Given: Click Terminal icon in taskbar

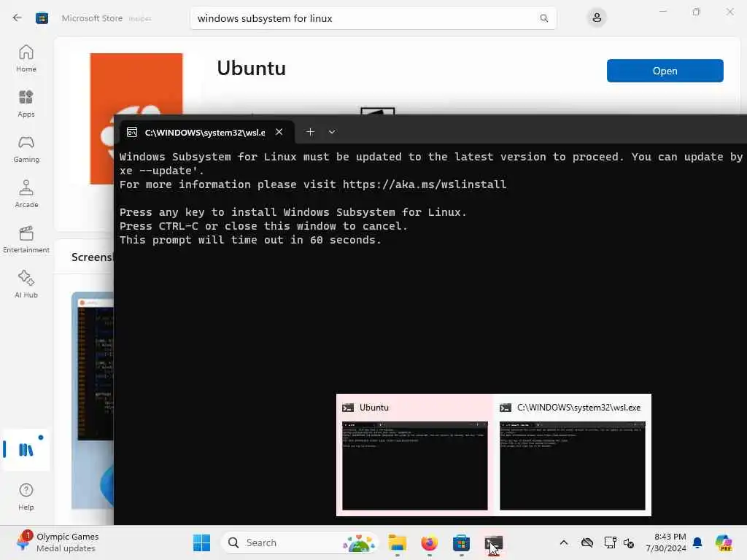Looking at the screenshot, I should click(494, 542).
